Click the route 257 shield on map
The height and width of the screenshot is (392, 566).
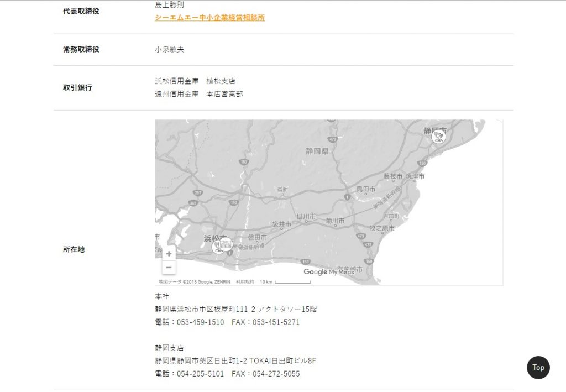click(x=197, y=192)
